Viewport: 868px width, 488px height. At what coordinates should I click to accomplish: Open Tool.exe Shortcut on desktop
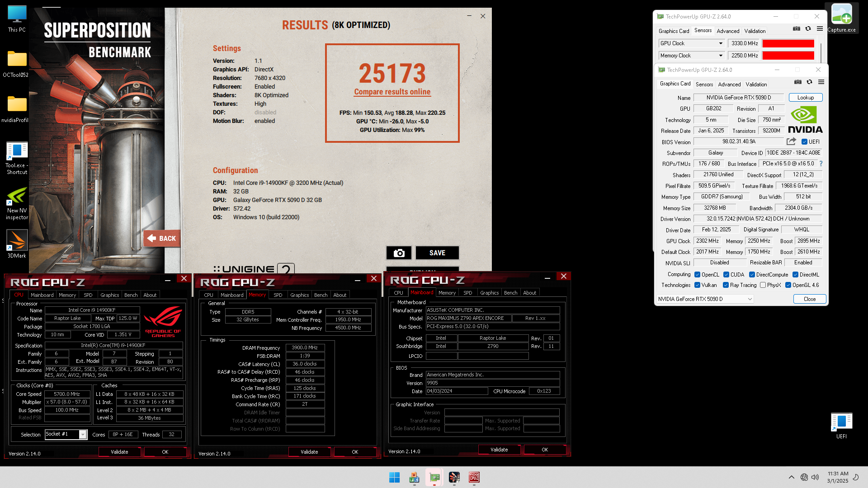point(17,158)
